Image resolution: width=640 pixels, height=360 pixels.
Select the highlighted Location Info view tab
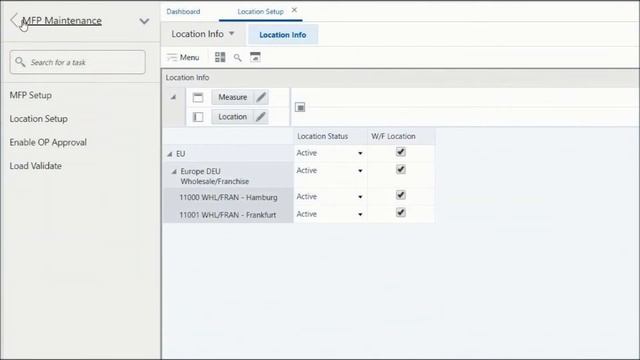coord(283,35)
